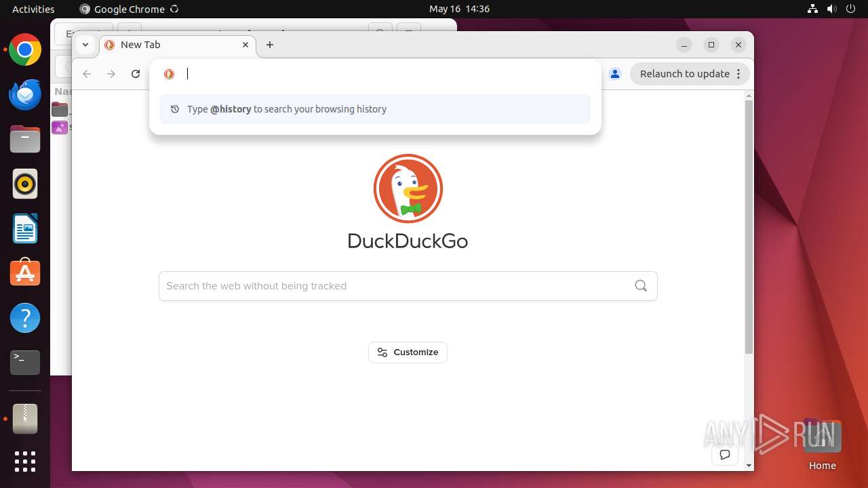Go back using the back arrow
Image resolution: width=868 pixels, height=488 pixels.
(87, 74)
